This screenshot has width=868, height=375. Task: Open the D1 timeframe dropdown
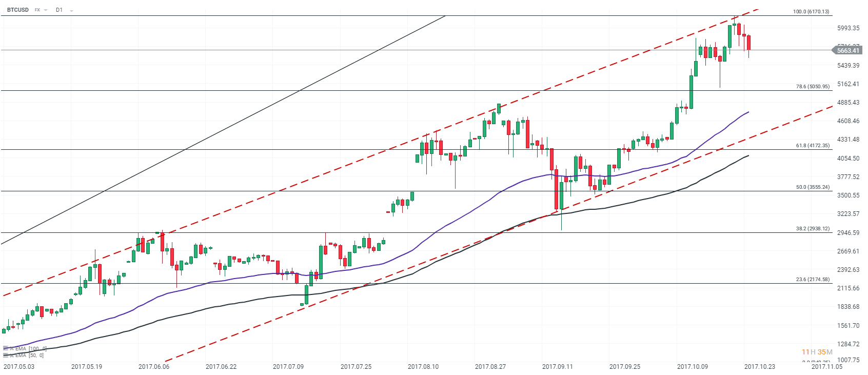pyautogui.click(x=64, y=10)
